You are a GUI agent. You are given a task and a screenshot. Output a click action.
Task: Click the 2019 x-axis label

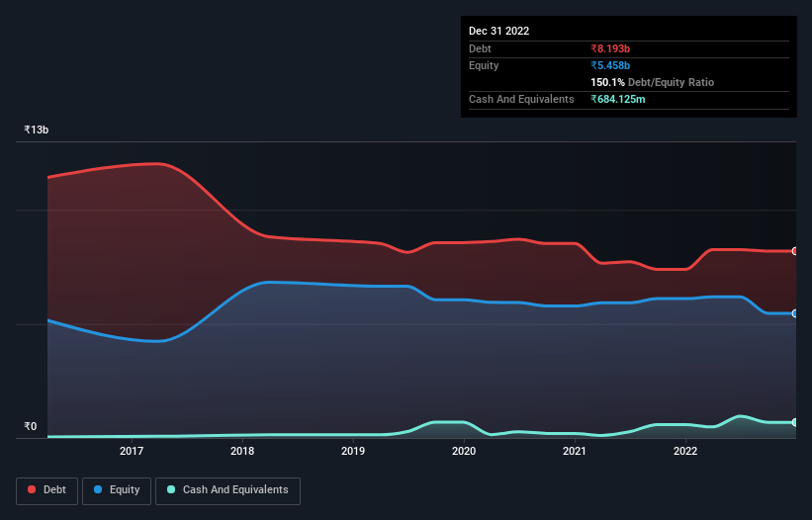tap(353, 451)
